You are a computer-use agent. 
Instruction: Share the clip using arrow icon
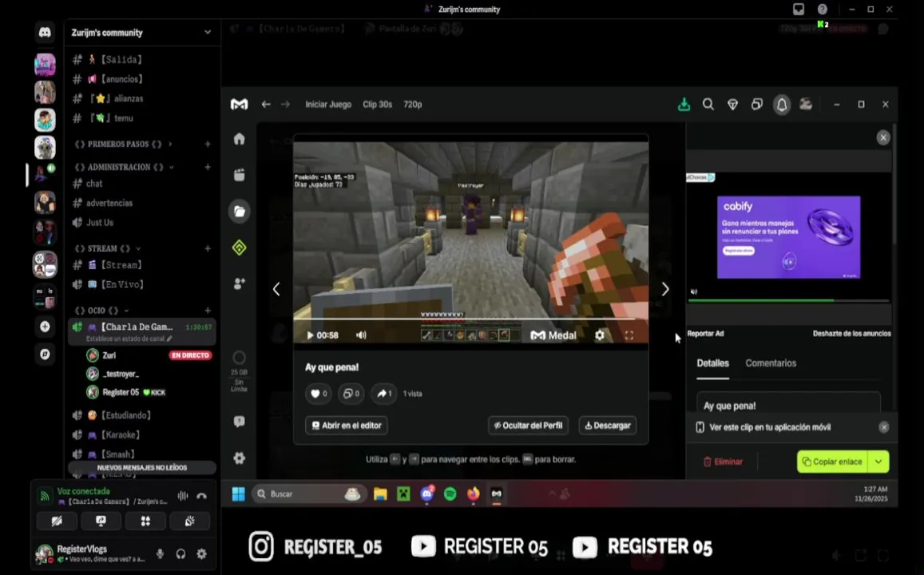[x=383, y=394]
